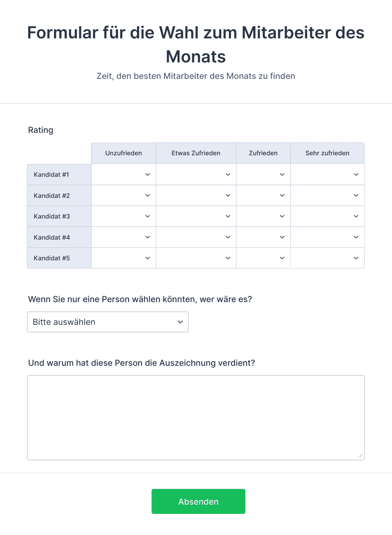Open the Unzufrieden dropdown for Kandidat #1
The image size is (392, 535).
pos(123,174)
